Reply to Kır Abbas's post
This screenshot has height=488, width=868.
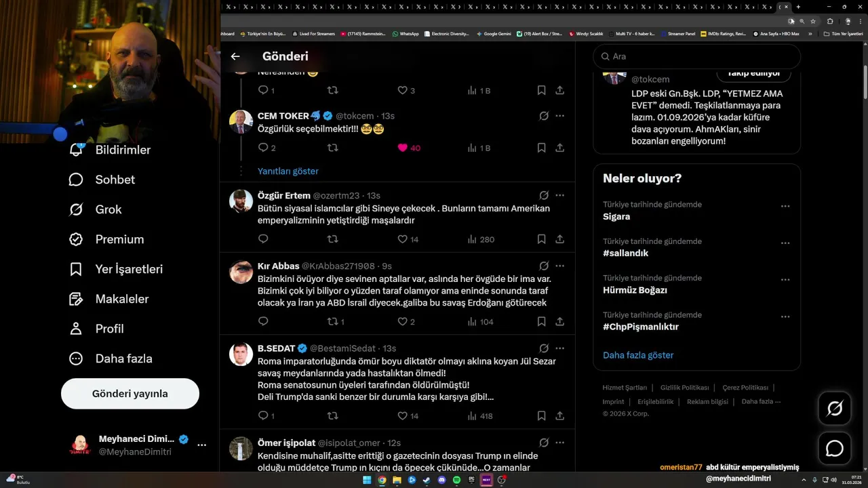click(x=263, y=322)
